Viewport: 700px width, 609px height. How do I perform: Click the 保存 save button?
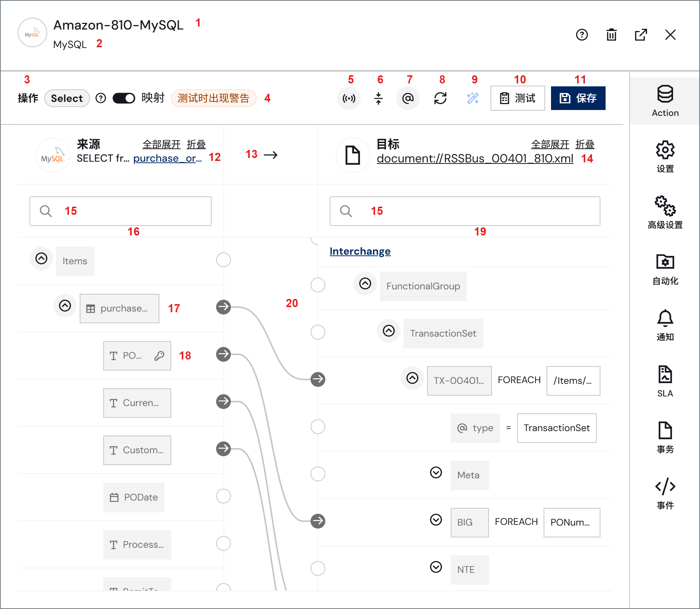[578, 98]
